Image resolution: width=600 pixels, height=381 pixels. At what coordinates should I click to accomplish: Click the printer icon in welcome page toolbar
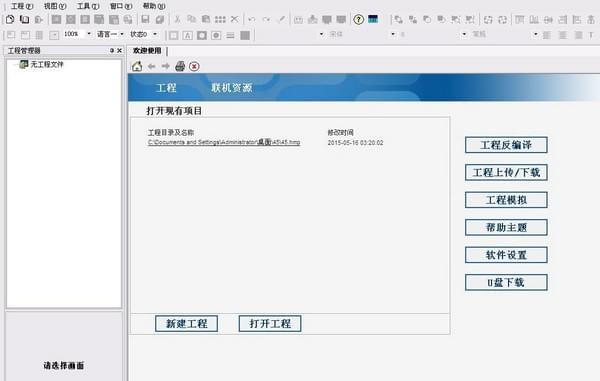point(180,66)
